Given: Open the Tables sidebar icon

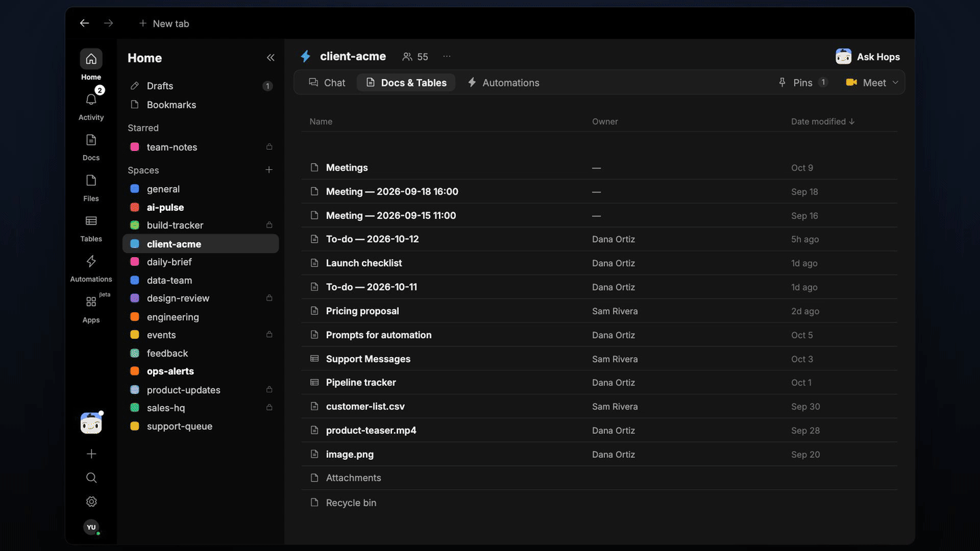Looking at the screenshot, I should click(x=91, y=221).
